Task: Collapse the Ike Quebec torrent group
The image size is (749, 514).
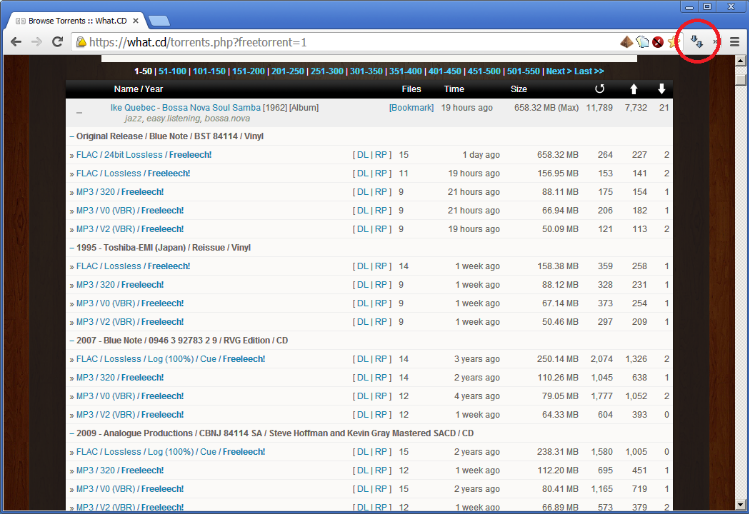Action: (79, 113)
